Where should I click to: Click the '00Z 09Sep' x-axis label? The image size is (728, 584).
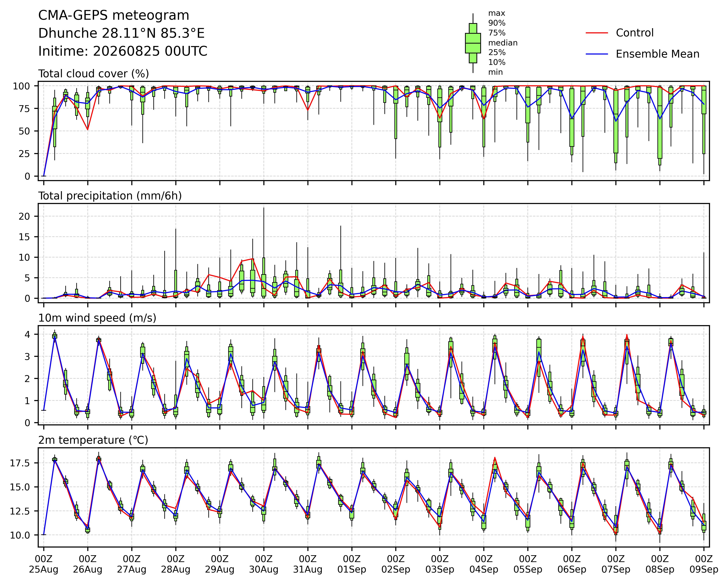[x=704, y=564]
